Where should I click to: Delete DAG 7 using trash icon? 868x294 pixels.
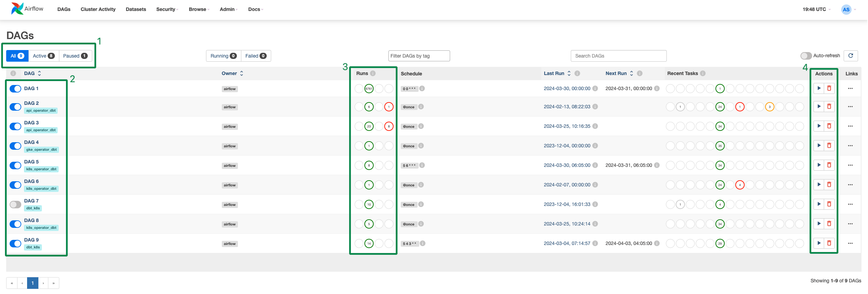click(829, 204)
